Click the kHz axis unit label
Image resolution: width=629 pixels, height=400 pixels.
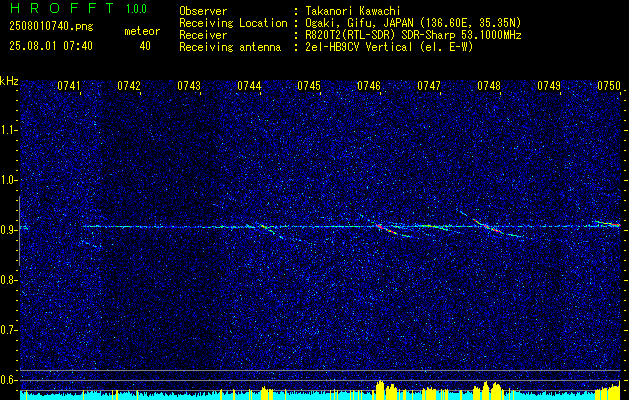click(x=9, y=81)
